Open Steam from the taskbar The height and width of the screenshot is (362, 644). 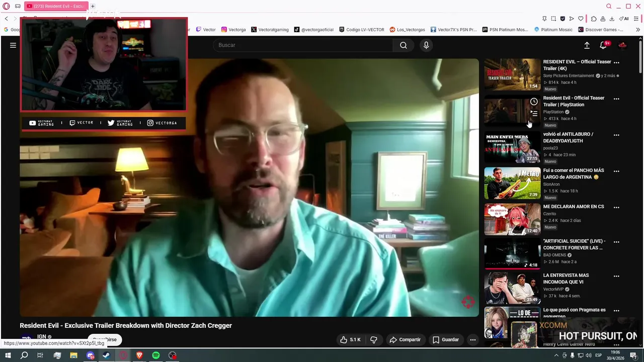click(106, 355)
